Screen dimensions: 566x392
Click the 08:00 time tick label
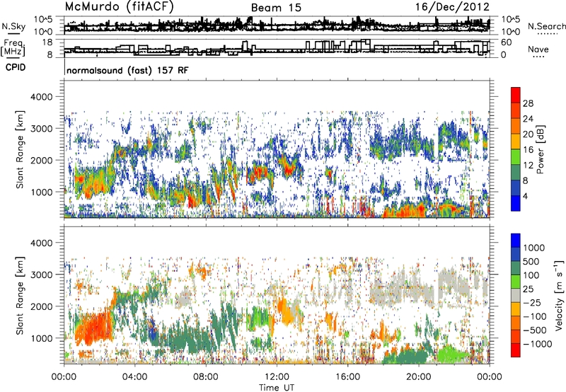206,377
